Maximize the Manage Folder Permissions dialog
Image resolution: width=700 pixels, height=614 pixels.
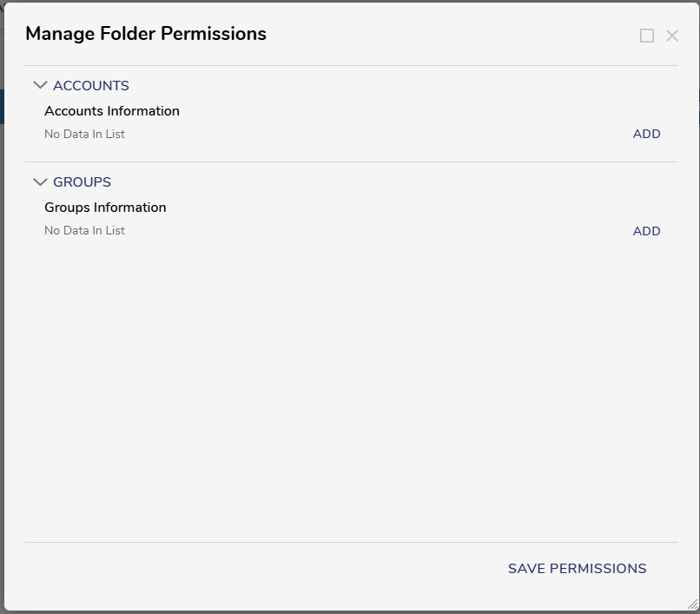click(x=647, y=36)
